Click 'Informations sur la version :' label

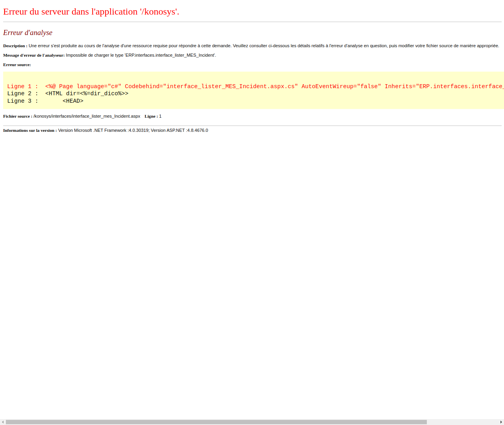30,130
